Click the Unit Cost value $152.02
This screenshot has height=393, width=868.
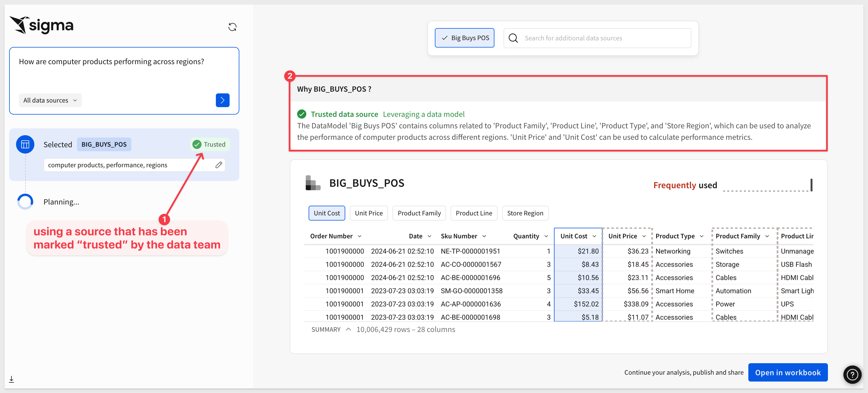586,304
